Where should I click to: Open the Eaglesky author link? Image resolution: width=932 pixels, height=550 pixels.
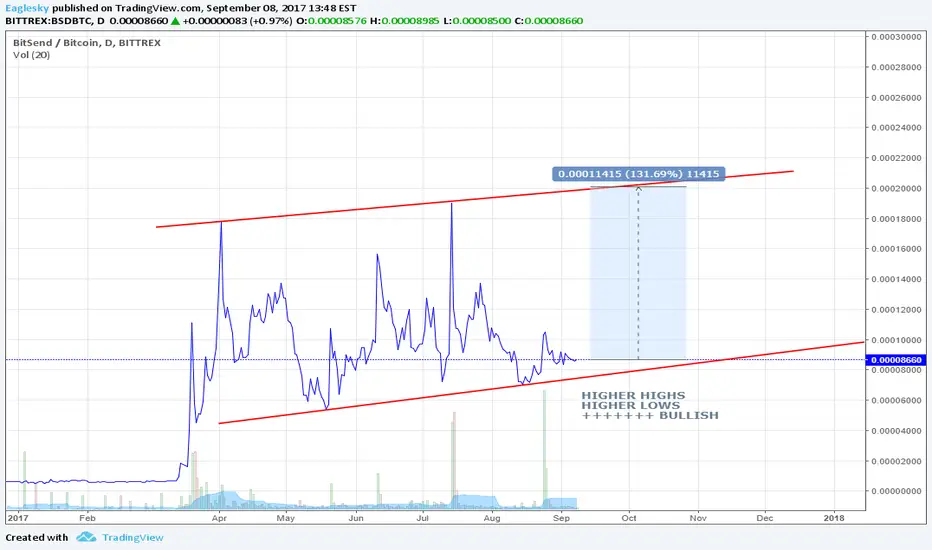point(27,8)
